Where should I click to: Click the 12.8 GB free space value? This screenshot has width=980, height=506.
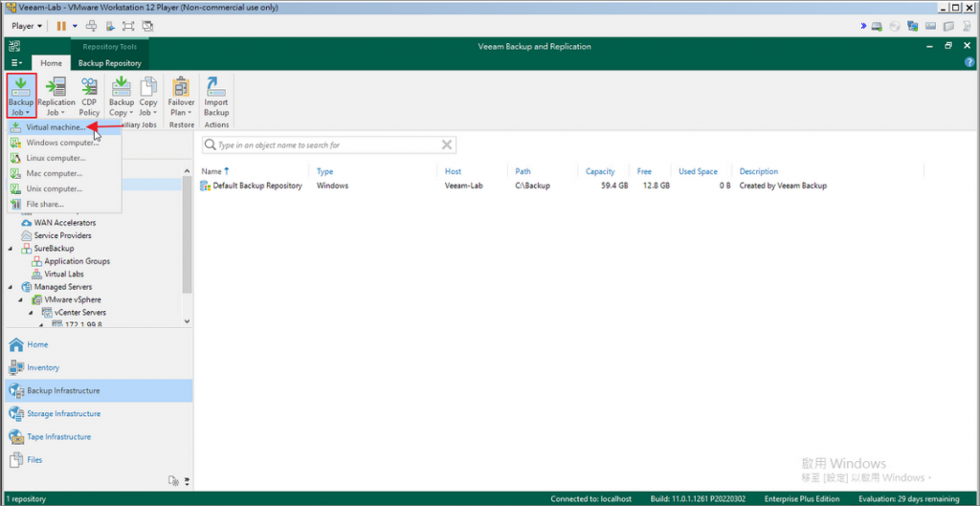coord(655,186)
